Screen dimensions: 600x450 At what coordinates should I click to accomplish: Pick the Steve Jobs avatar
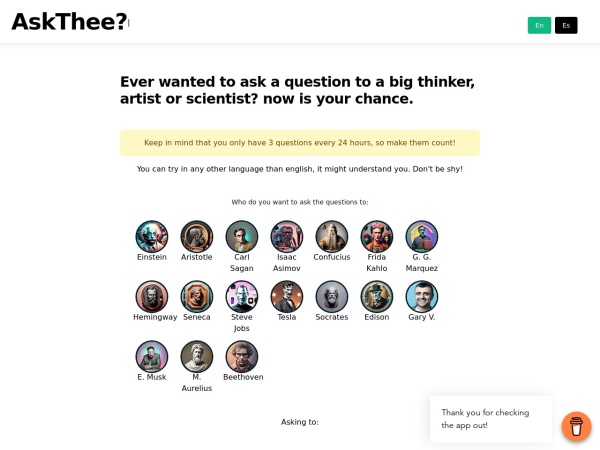[242, 297]
